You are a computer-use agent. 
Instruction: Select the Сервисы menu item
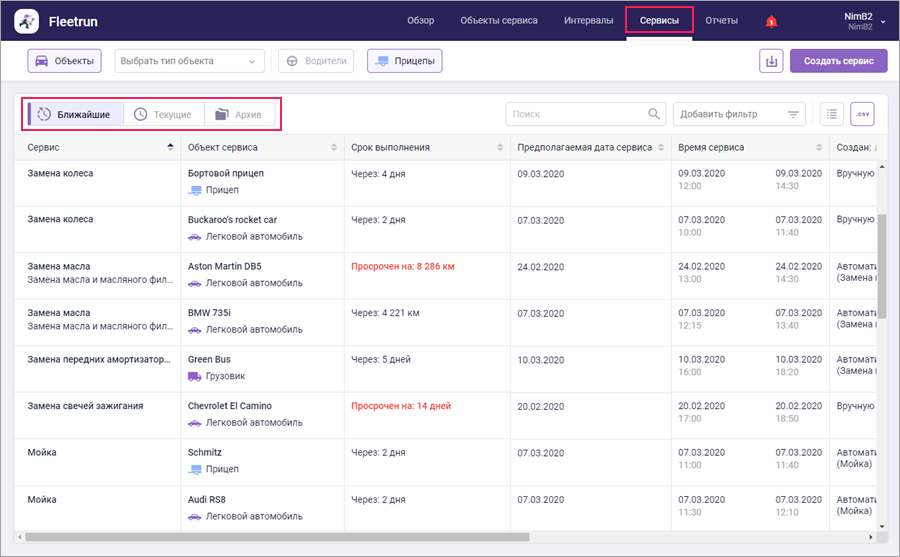660,21
